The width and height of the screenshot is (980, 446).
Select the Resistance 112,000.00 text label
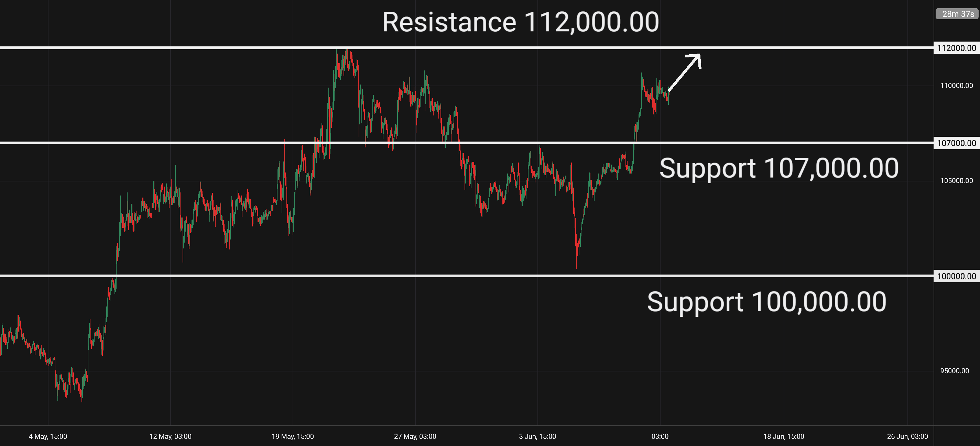pyautogui.click(x=521, y=22)
